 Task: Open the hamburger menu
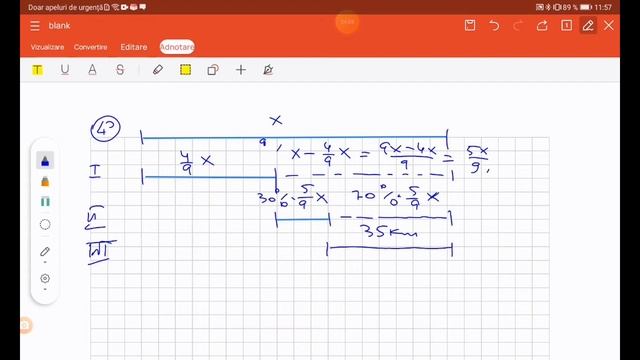[35, 26]
